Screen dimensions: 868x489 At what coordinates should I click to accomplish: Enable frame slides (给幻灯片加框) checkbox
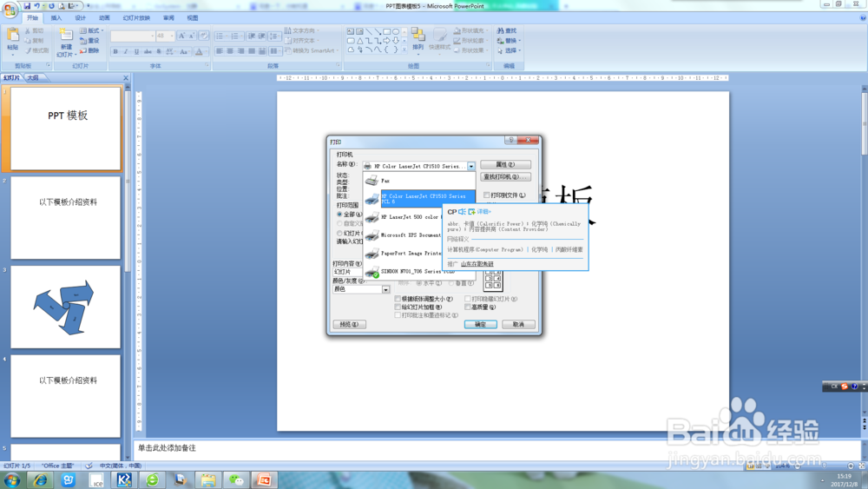pos(398,307)
